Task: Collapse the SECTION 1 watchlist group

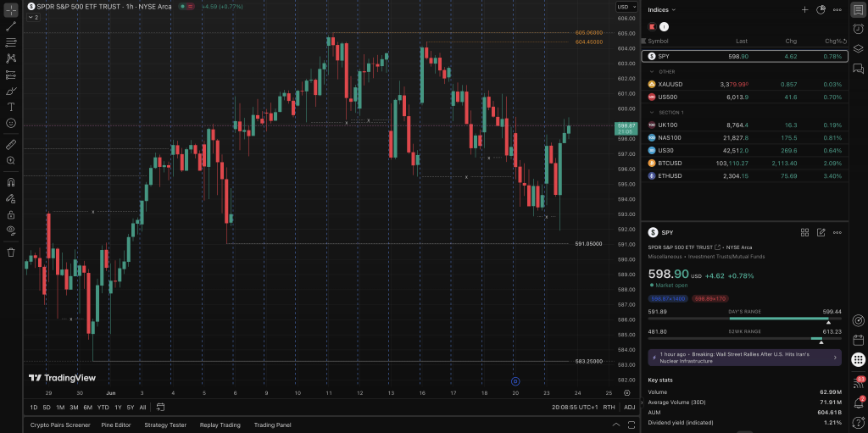Action: pos(652,113)
